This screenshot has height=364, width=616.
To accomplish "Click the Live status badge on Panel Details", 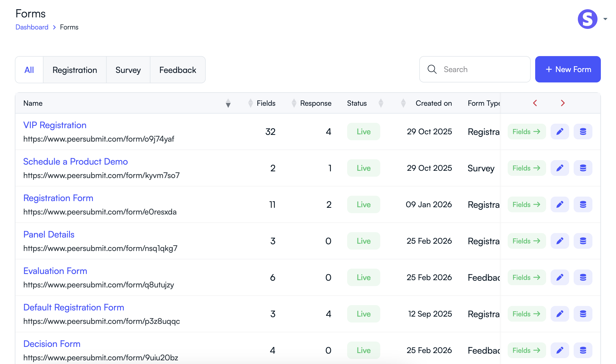I will click(363, 241).
